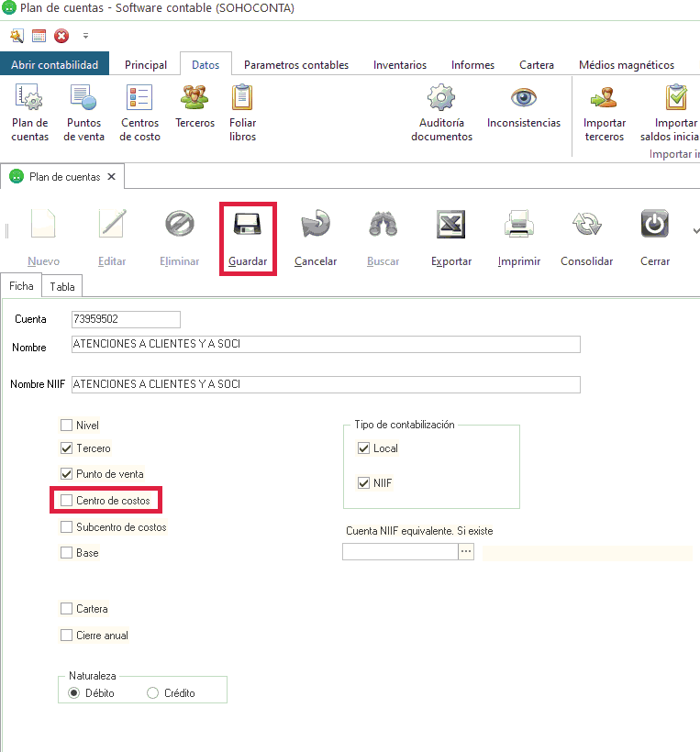
Task: Export with the Exportar Excel icon
Action: (450, 225)
